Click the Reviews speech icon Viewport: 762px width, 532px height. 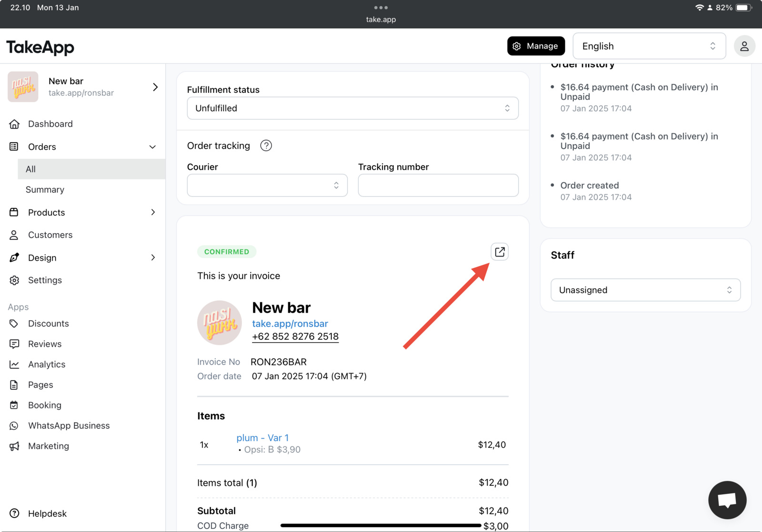(14, 344)
